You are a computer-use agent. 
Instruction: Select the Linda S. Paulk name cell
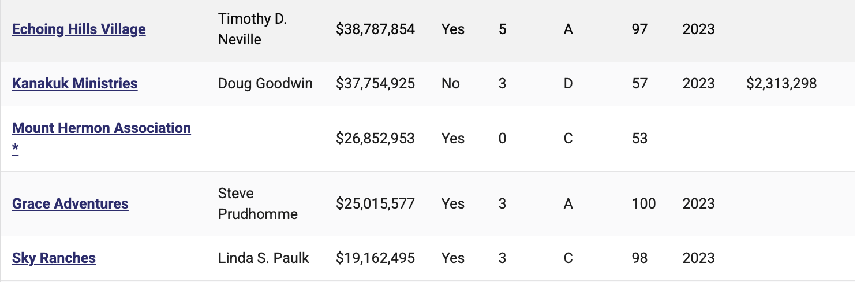pyautogui.click(x=264, y=258)
